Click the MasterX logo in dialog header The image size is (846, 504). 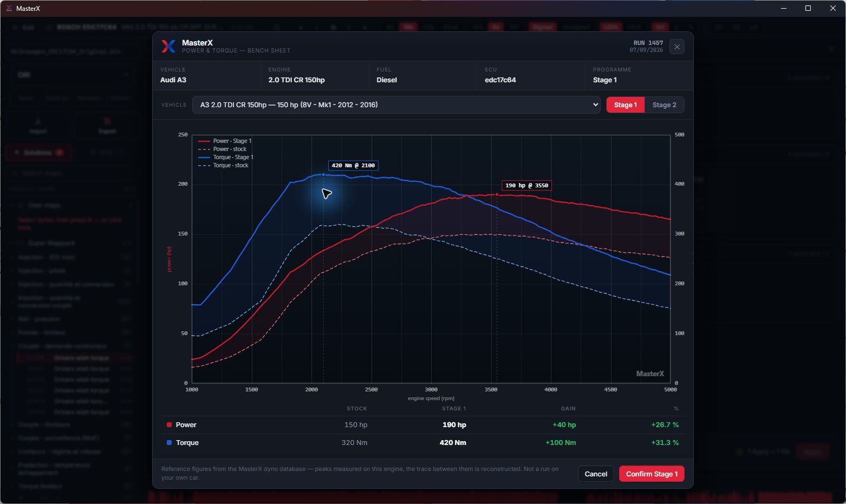(168, 46)
